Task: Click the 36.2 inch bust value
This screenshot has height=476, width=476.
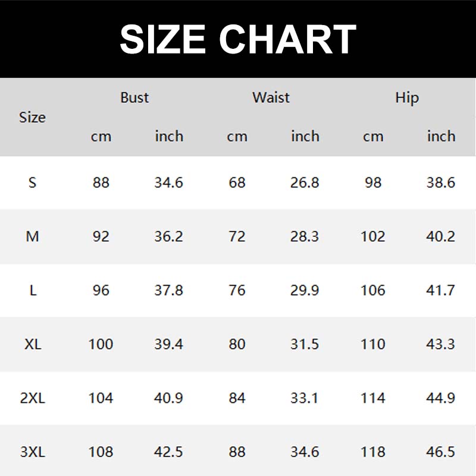Action: [x=168, y=236]
